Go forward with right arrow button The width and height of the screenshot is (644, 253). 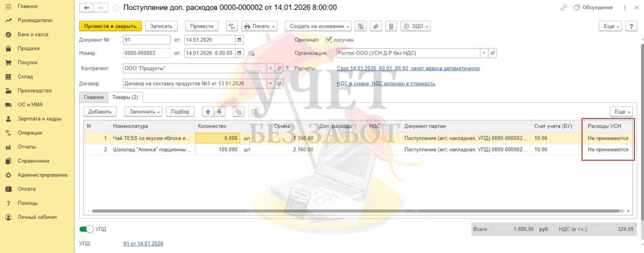pos(100,8)
